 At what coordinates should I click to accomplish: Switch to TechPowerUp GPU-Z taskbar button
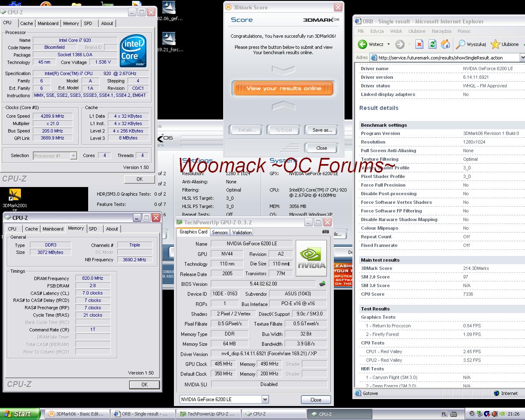(x=208, y=414)
